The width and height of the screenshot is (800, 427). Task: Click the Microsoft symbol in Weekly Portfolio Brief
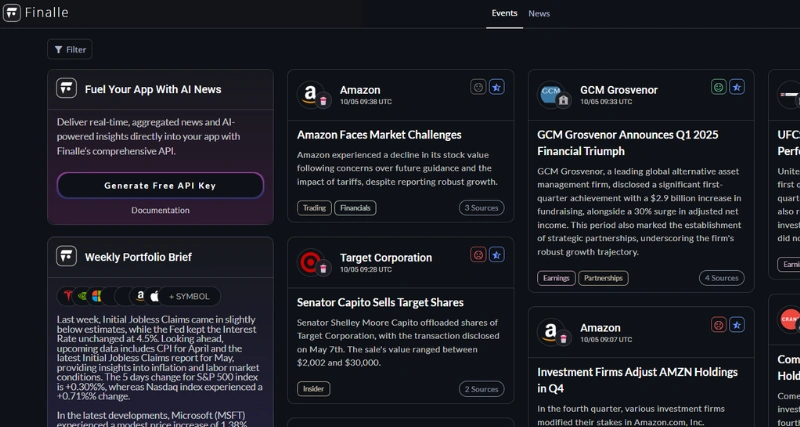click(x=97, y=296)
